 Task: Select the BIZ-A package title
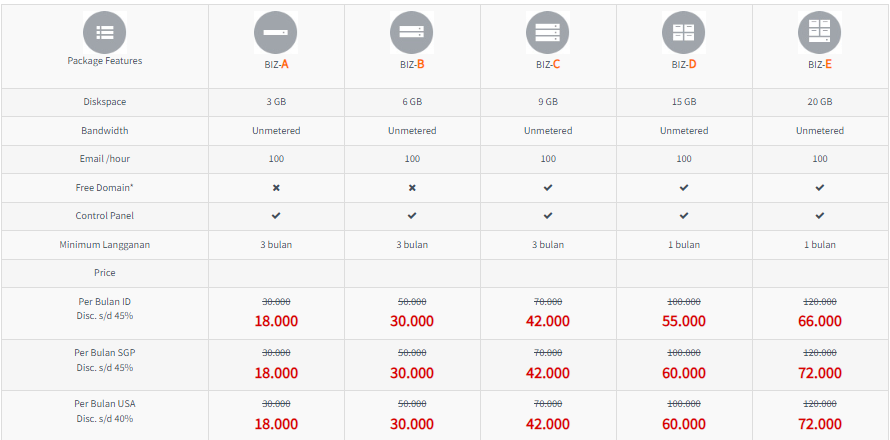[276, 65]
